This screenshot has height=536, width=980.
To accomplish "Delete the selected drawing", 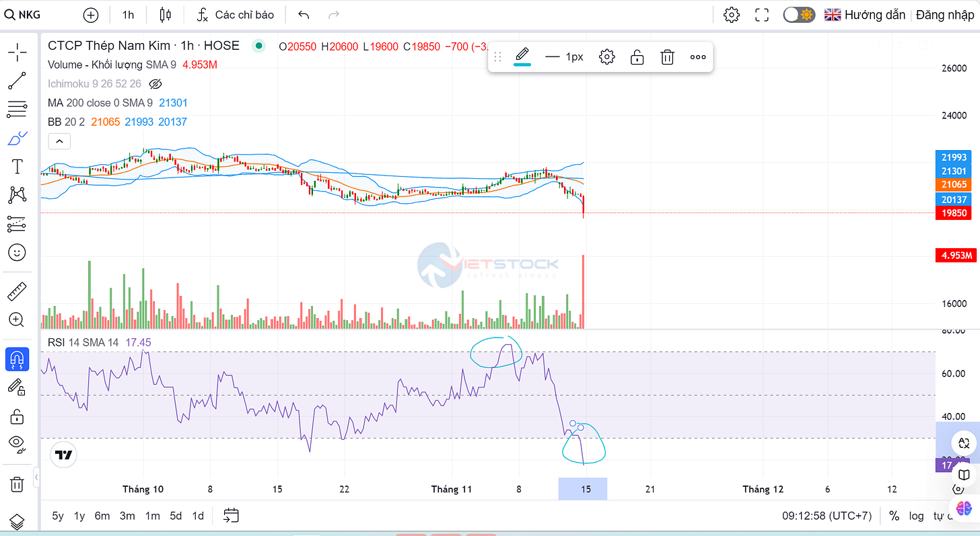I will (x=667, y=57).
